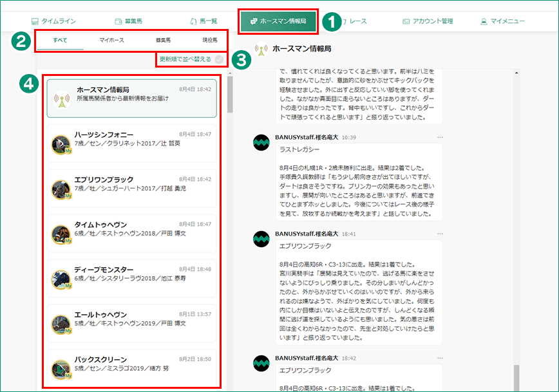Open the マイメニュー tab

(503, 21)
